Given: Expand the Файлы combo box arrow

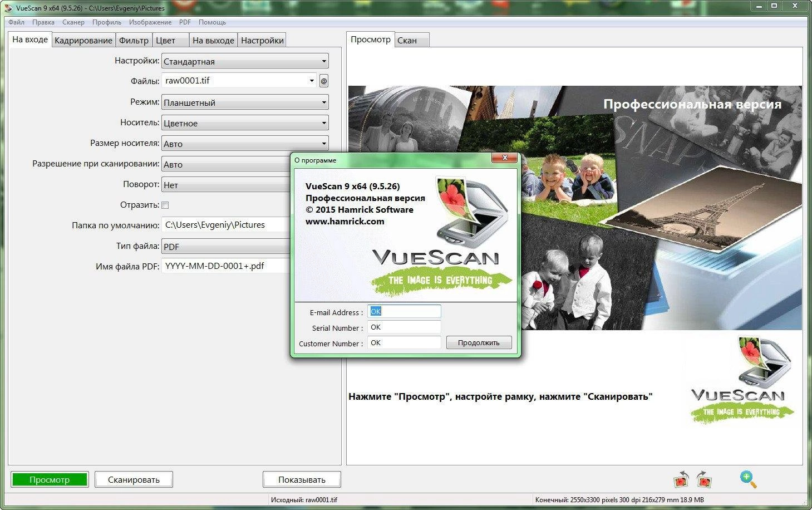Looking at the screenshot, I should [x=311, y=81].
